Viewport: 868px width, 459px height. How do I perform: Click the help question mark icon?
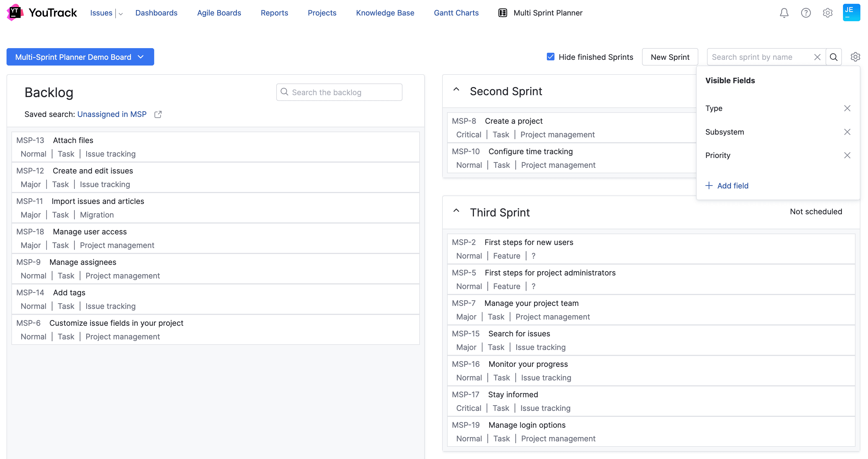click(x=806, y=13)
